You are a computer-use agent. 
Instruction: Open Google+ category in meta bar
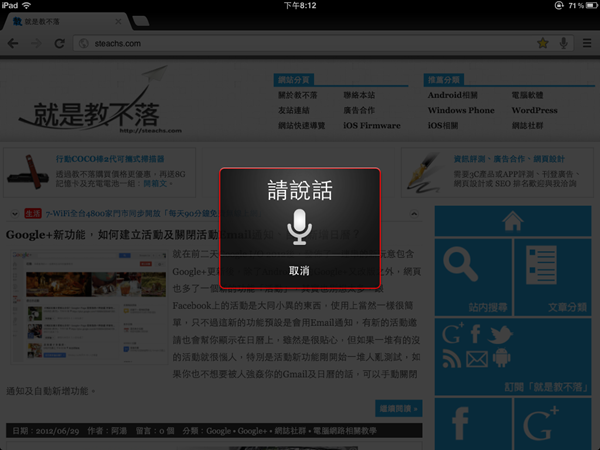tap(252, 431)
